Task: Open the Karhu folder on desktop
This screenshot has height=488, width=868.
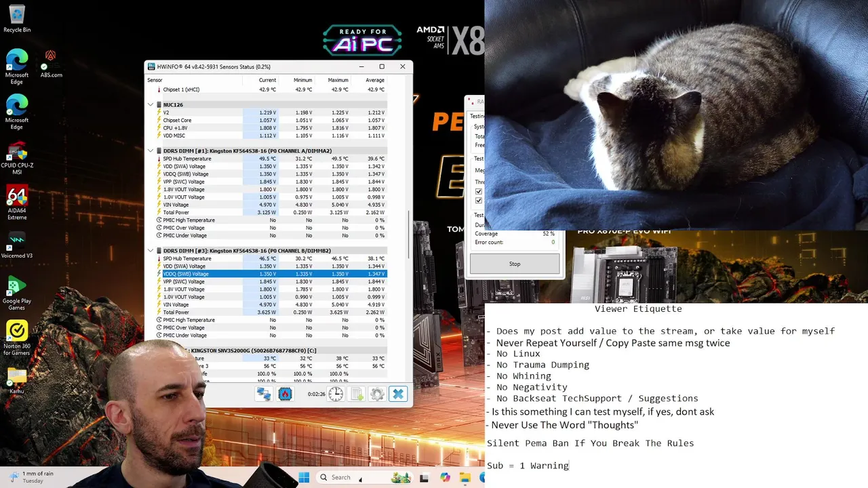Action: coord(17,381)
